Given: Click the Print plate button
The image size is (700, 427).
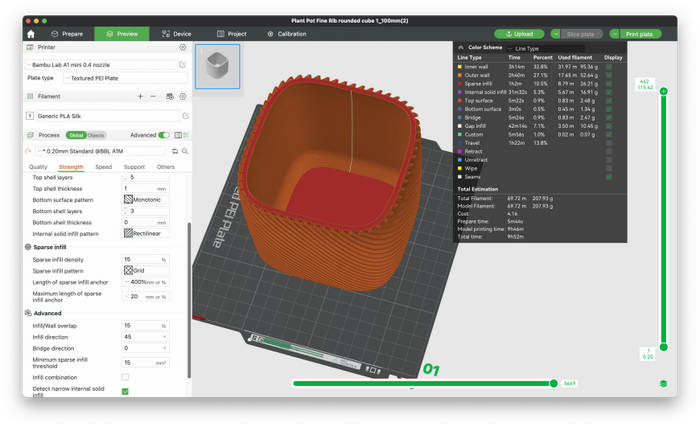Looking at the screenshot, I should 638,34.
